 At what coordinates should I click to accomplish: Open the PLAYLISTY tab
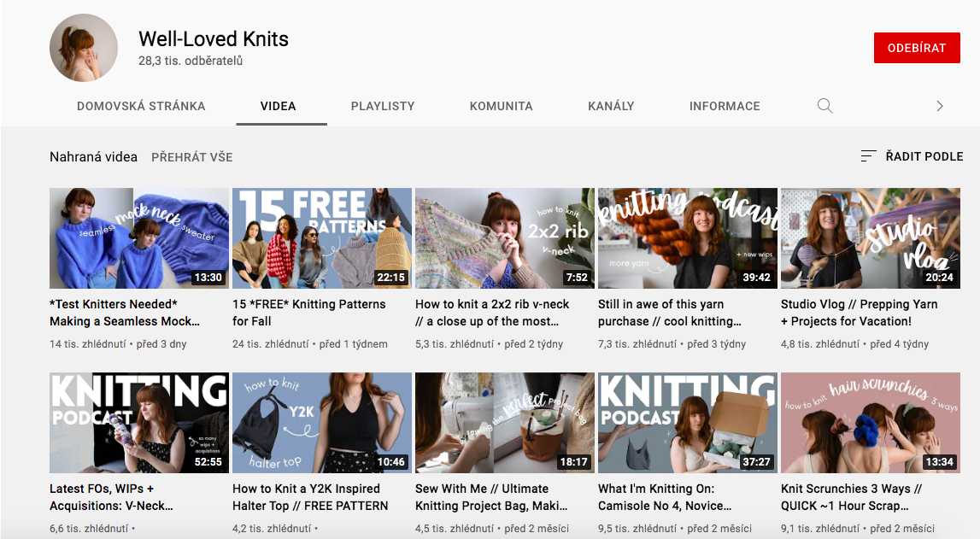(x=383, y=106)
